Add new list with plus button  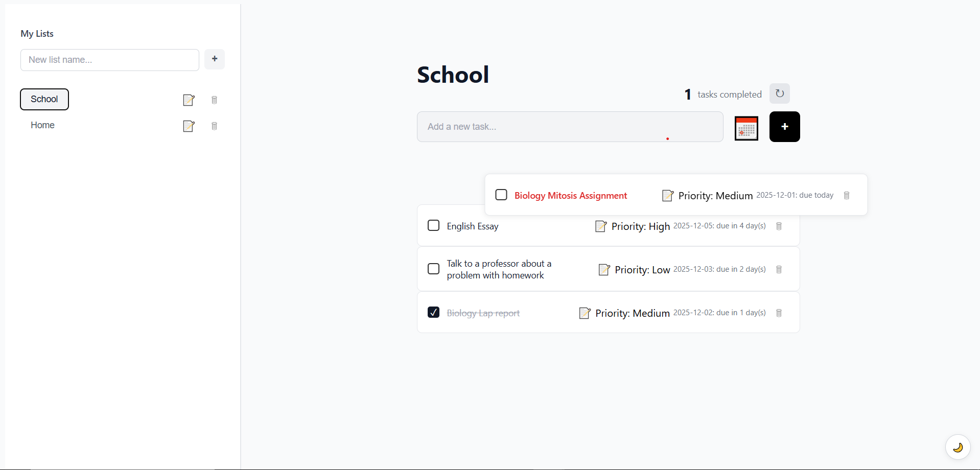tap(215, 59)
